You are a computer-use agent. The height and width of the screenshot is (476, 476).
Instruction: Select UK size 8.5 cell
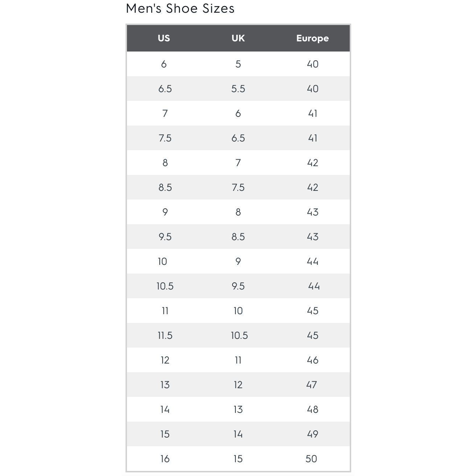click(238, 237)
